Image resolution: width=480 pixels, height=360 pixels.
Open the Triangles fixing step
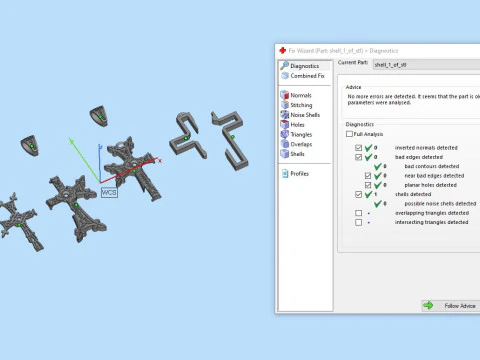[x=297, y=134]
